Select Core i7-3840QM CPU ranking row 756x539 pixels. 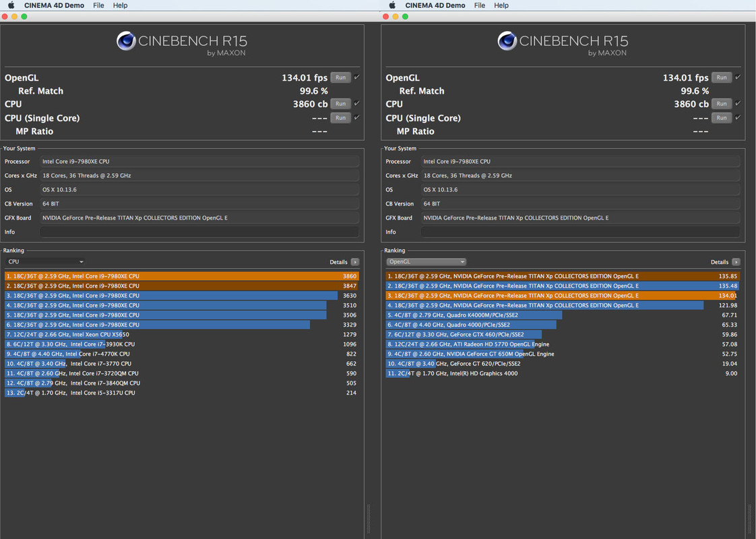coord(182,383)
